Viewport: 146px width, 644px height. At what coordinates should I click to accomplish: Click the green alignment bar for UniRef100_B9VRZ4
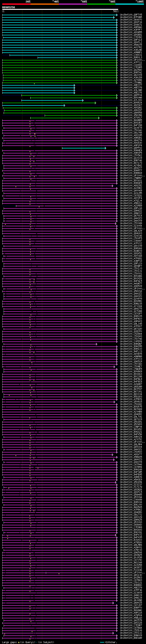[49, 103]
